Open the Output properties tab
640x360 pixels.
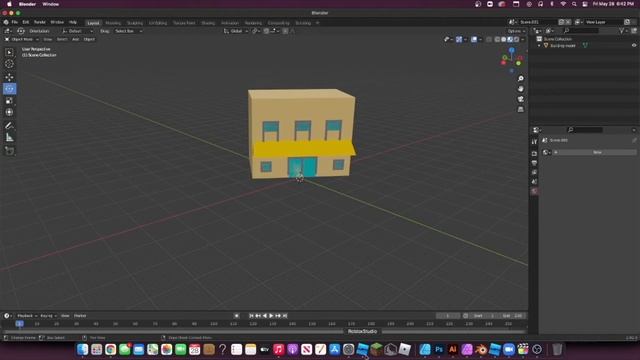tap(534, 163)
